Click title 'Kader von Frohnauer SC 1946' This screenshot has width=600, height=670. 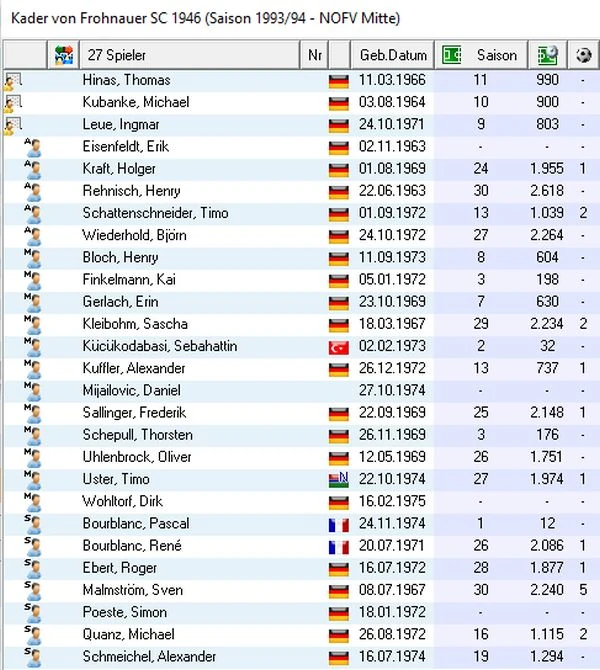point(106,18)
